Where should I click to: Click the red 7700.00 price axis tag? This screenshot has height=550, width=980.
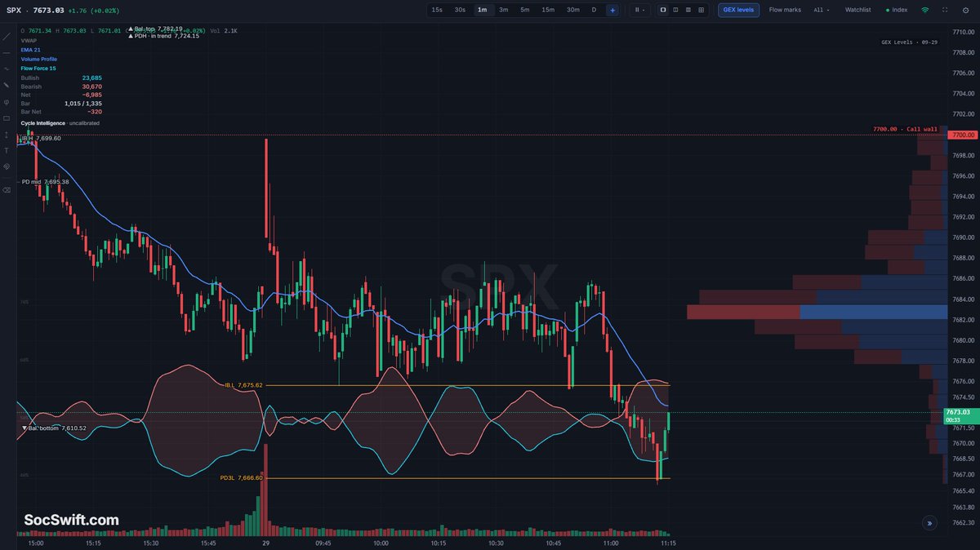pyautogui.click(x=961, y=135)
